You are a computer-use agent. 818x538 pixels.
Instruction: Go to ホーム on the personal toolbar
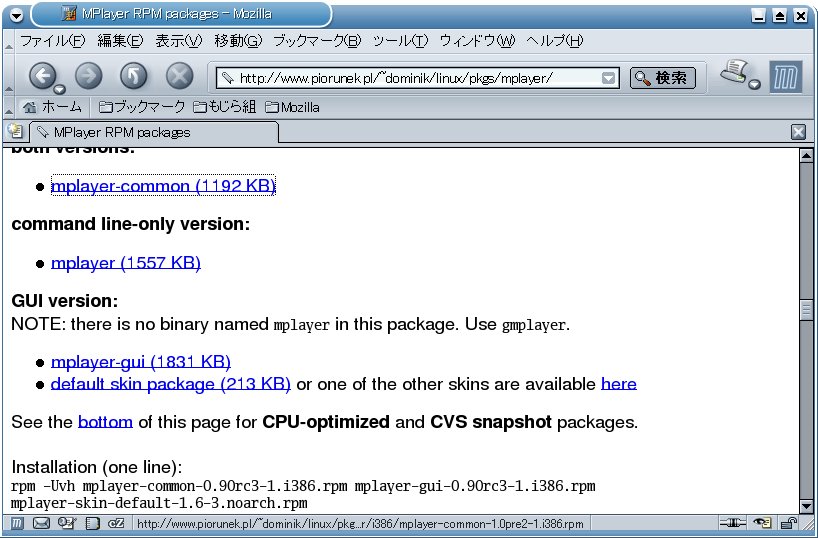click(x=52, y=107)
